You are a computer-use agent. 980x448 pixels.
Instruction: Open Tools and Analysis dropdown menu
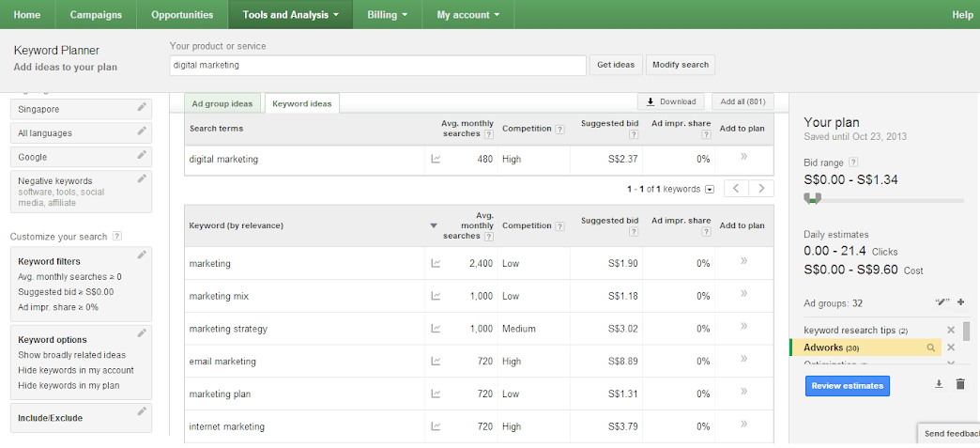click(x=291, y=14)
